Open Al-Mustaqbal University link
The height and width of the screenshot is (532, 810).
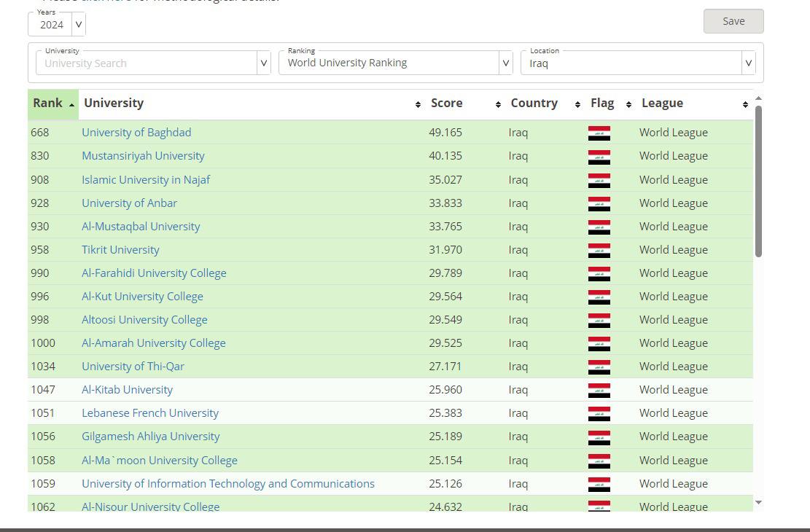pyautogui.click(x=141, y=227)
